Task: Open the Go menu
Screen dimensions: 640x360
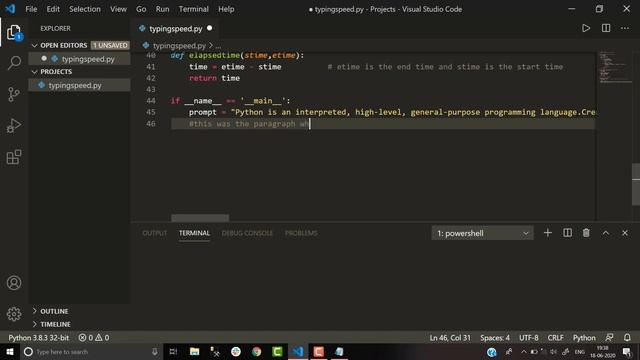Action: coord(141,9)
